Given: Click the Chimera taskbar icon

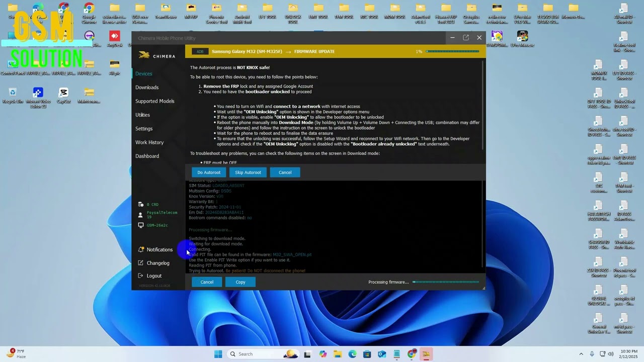Looking at the screenshot, I should (426, 354).
